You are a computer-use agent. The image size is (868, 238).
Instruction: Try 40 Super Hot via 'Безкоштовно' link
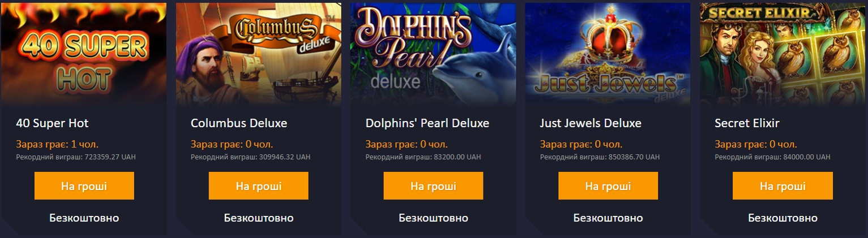click(x=84, y=218)
